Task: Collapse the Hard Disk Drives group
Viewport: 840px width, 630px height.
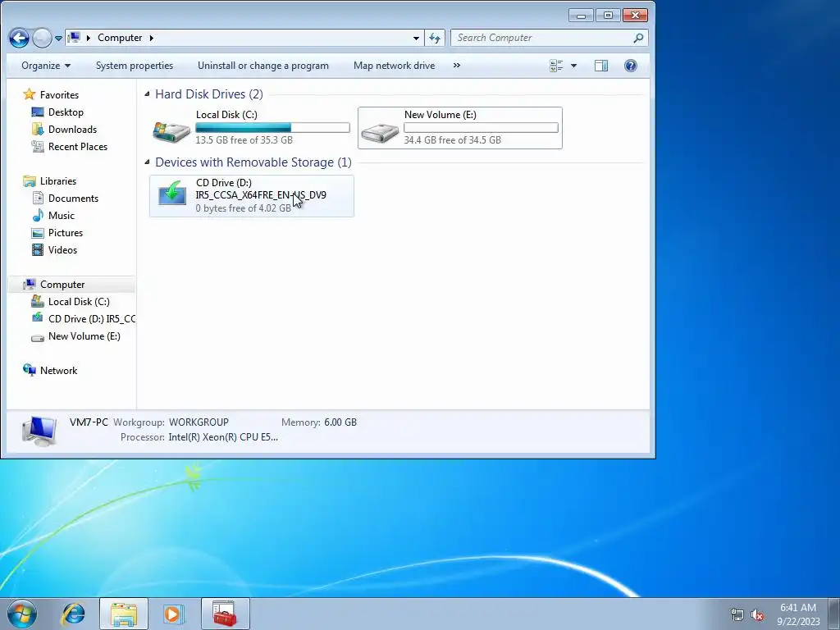Action: point(148,94)
